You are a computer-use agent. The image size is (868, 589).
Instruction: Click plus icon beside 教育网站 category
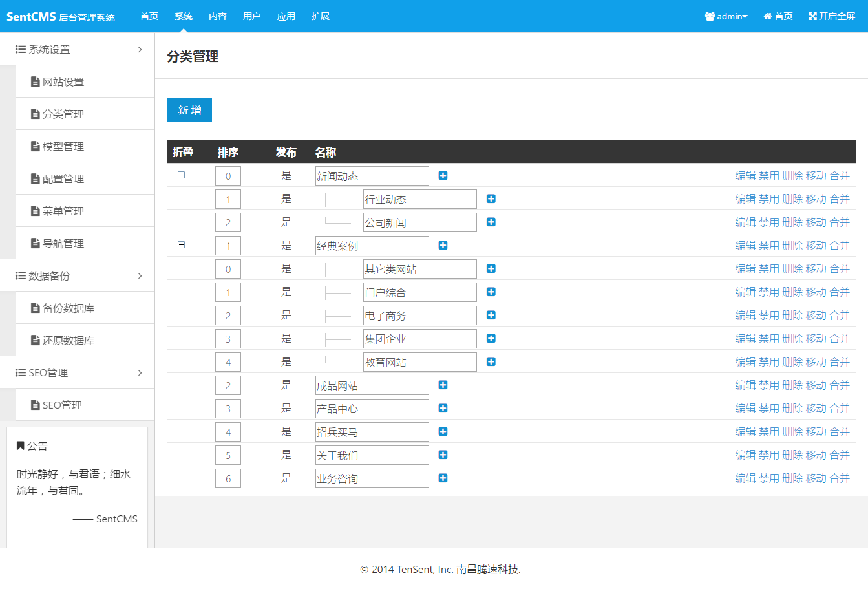pos(491,361)
